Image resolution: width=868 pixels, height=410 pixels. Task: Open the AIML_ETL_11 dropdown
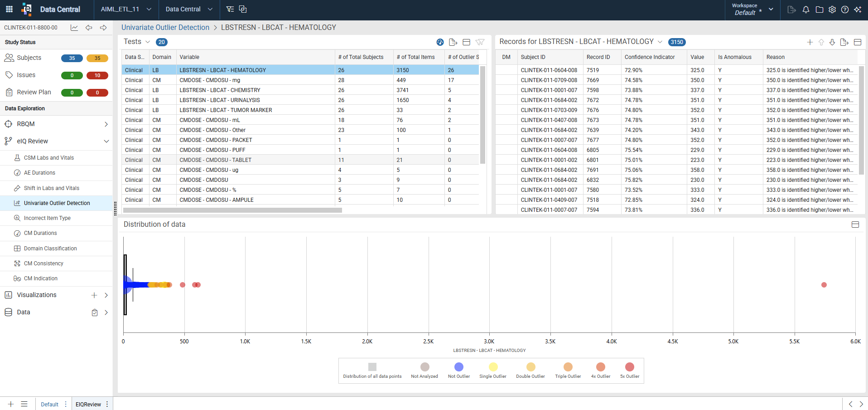click(x=126, y=9)
